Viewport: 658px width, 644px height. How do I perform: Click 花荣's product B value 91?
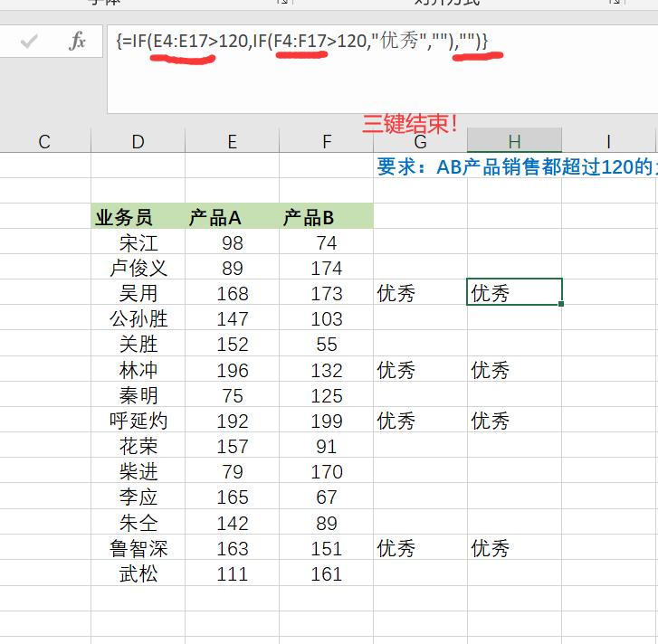327,446
